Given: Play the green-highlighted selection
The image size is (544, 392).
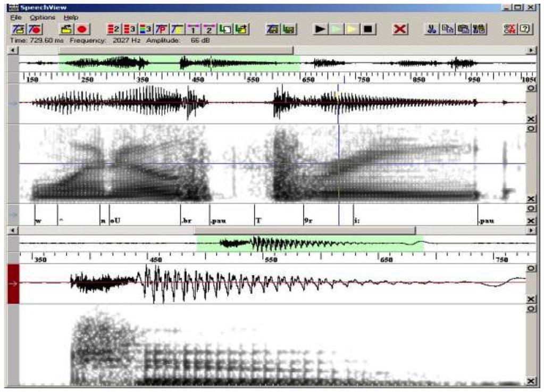Looking at the screenshot, I should pos(336,29).
